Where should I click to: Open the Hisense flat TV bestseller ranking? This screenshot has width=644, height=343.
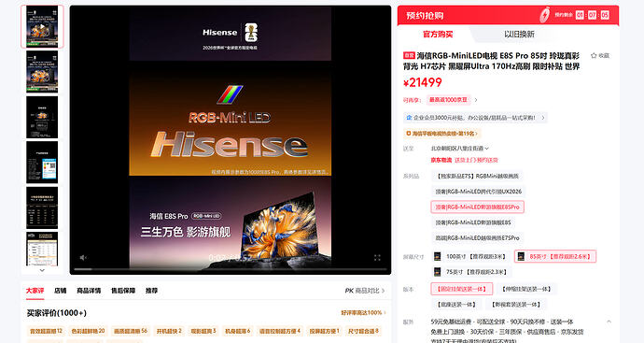(441, 134)
